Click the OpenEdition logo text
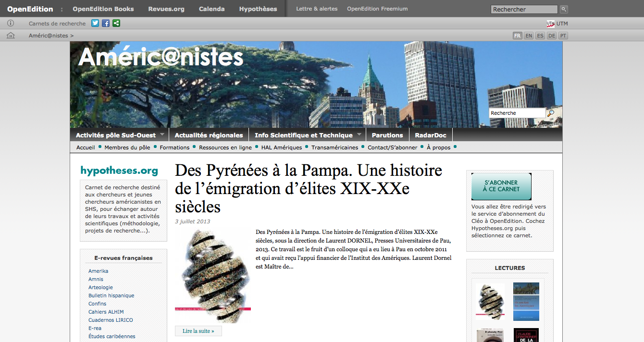 [30, 9]
